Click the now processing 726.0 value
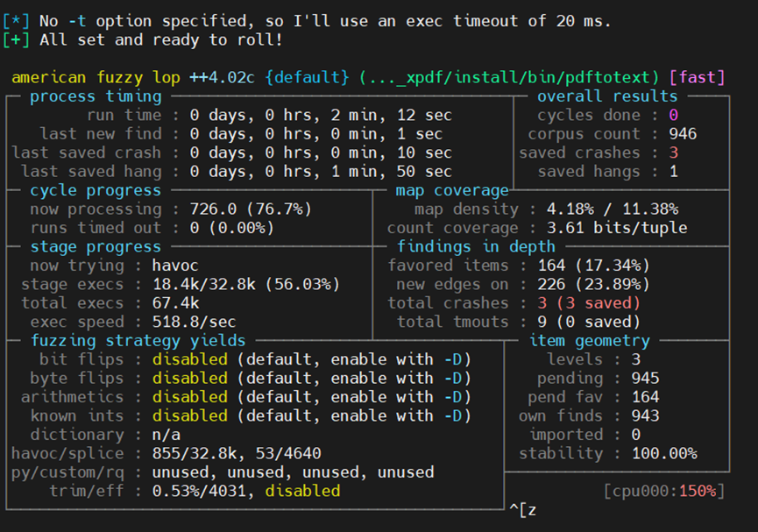This screenshot has height=532, width=758. point(213,209)
